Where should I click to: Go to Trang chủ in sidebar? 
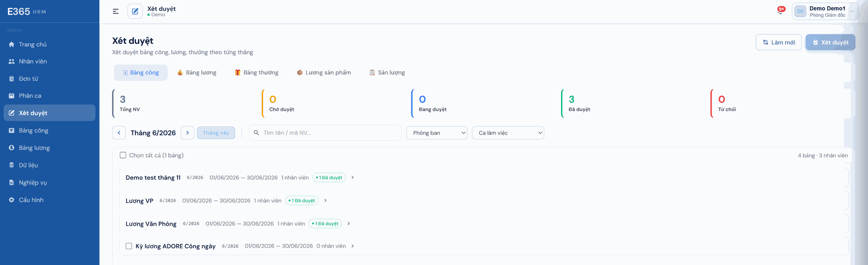point(50,44)
